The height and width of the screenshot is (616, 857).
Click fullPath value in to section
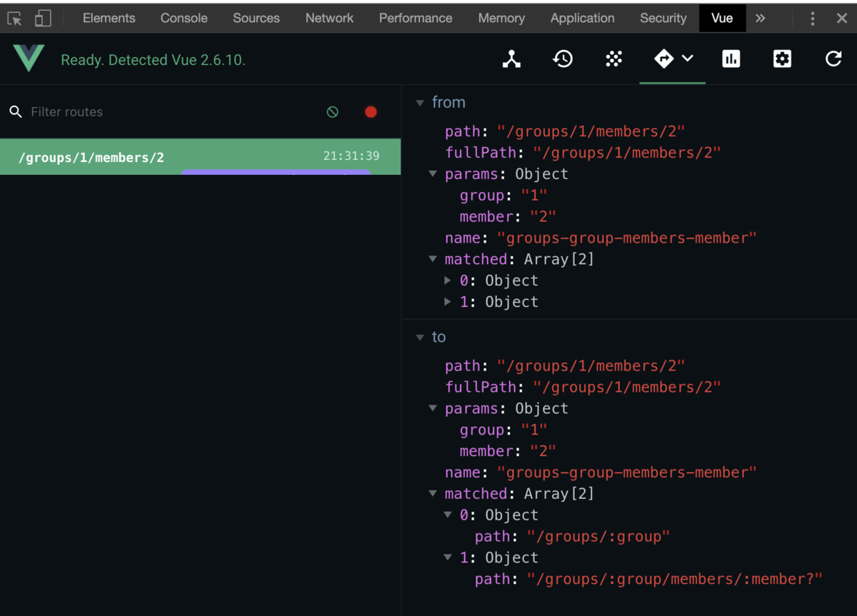click(x=626, y=387)
